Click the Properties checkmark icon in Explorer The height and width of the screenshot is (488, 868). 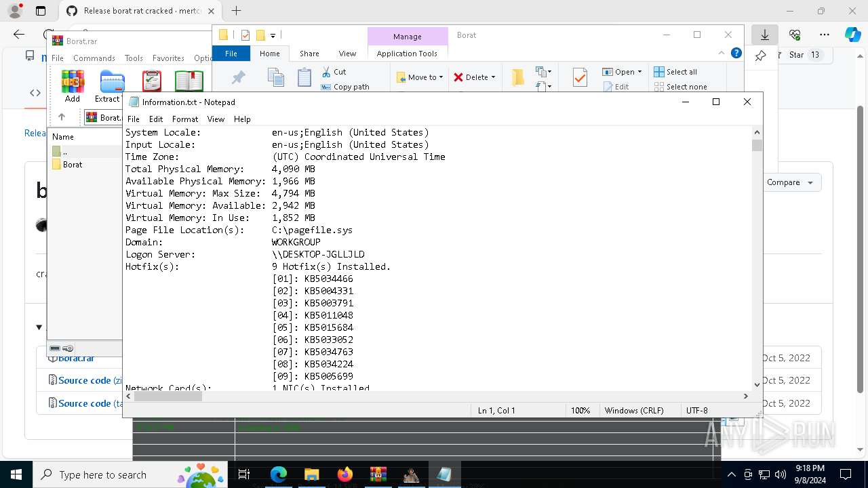[x=580, y=77]
